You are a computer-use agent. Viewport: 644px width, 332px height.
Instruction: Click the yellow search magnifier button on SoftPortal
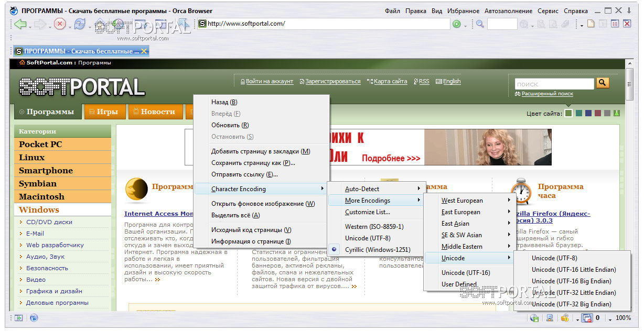click(603, 83)
